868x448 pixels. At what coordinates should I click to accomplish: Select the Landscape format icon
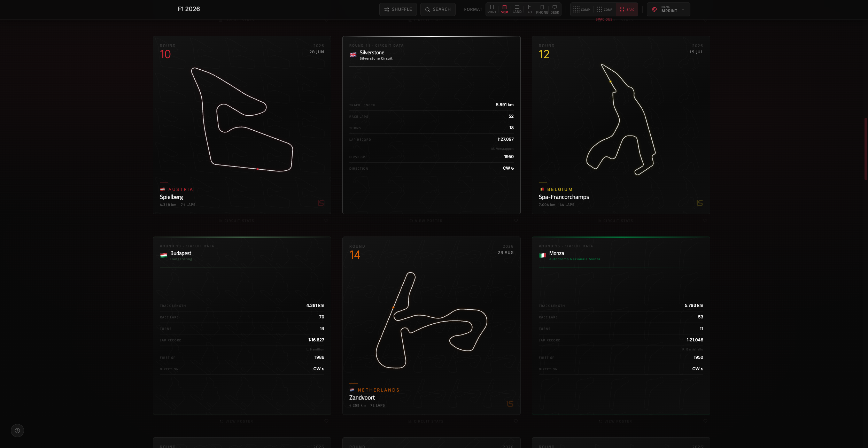coord(517,9)
